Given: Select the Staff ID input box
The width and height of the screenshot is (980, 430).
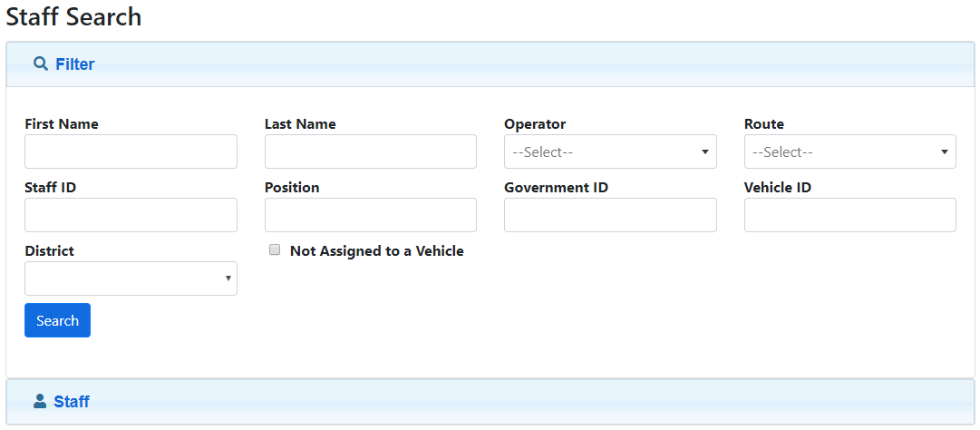Looking at the screenshot, I should click(x=131, y=215).
